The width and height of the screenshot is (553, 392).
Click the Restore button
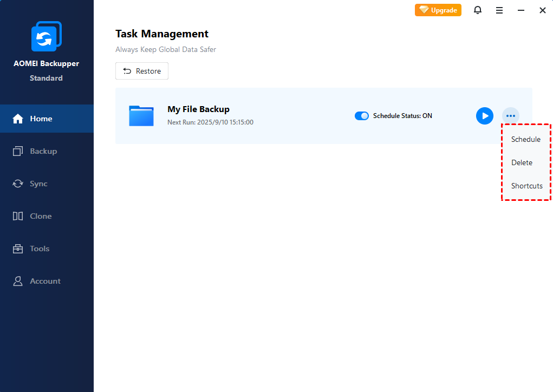point(142,71)
